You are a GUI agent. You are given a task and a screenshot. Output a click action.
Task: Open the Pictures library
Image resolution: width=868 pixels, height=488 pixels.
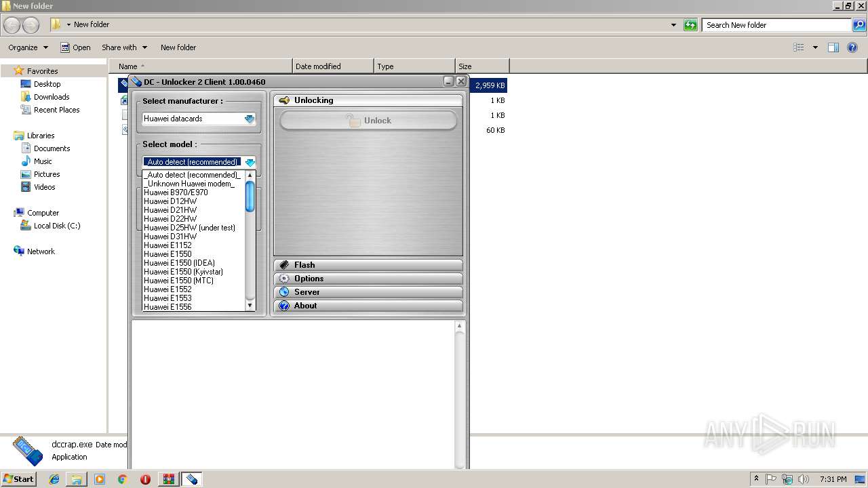click(x=47, y=174)
